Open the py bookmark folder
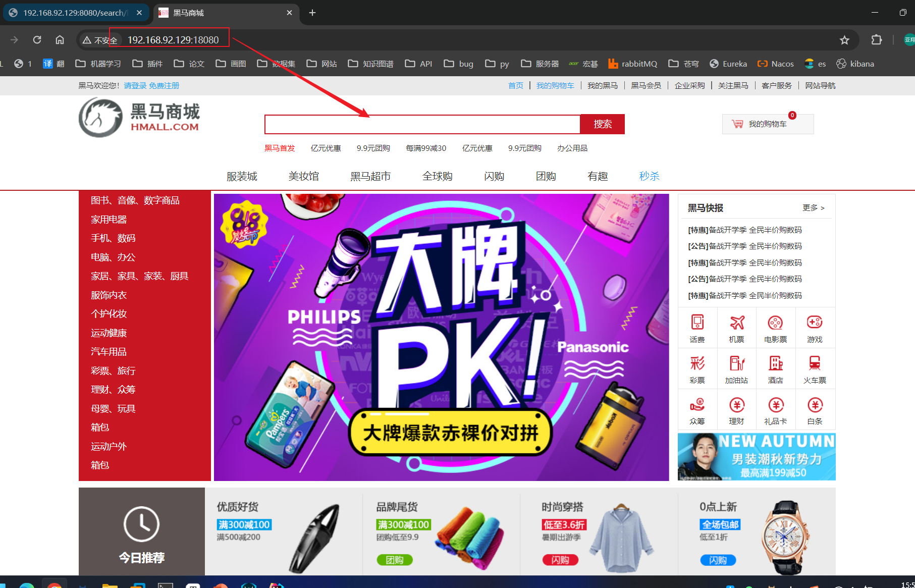The height and width of the screenshot is (588, 915). tap(497, 64)
